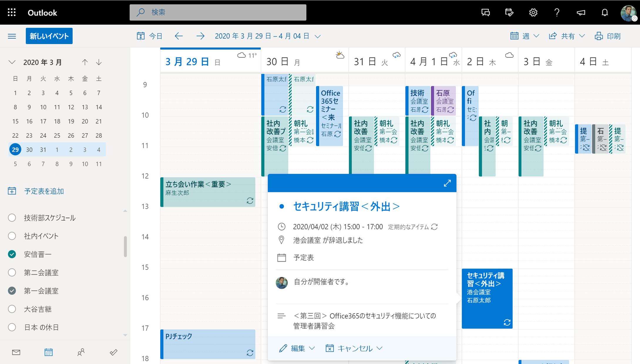Collapse the 2020 年 3 月 mini calendar

click(12, 62)
